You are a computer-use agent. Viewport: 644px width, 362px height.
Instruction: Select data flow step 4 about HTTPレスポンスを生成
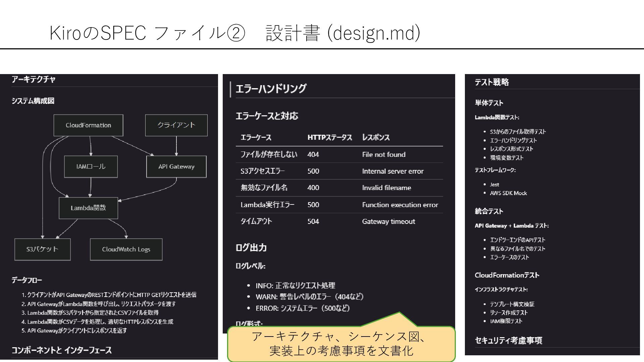[98, 322]
